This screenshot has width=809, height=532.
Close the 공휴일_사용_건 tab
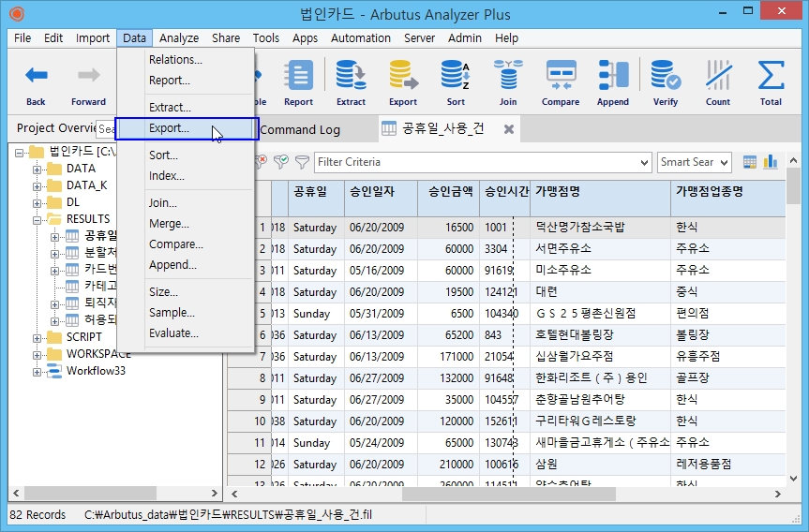click(509, 129)
